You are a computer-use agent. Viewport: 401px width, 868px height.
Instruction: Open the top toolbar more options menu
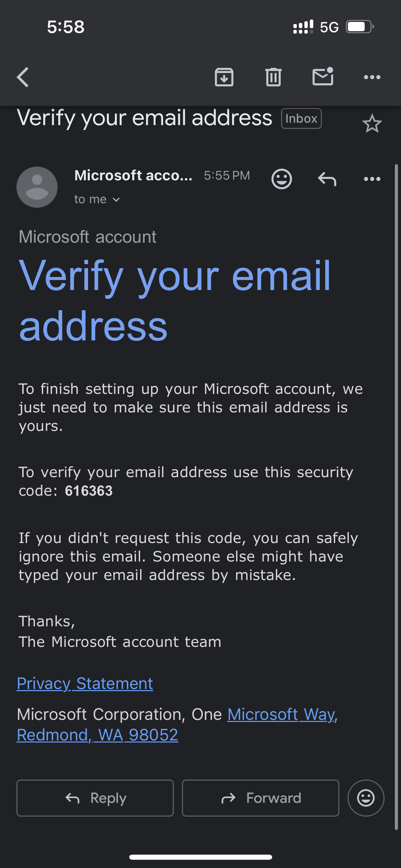coord(372,77)
